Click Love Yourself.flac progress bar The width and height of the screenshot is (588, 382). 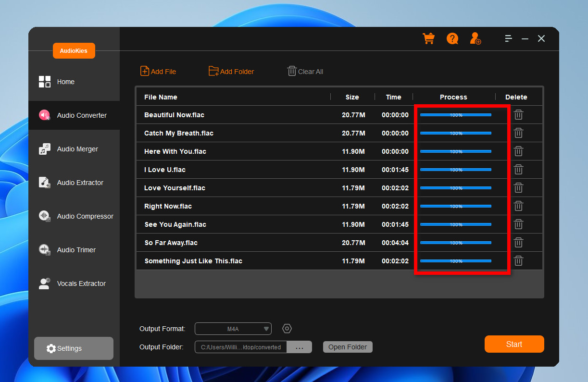456,188
